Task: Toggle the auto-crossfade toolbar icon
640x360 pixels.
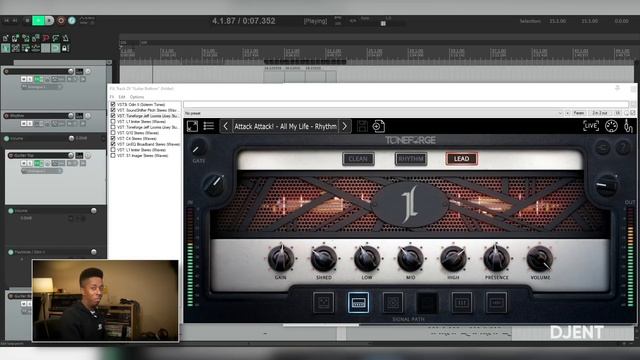Action: 5,48
